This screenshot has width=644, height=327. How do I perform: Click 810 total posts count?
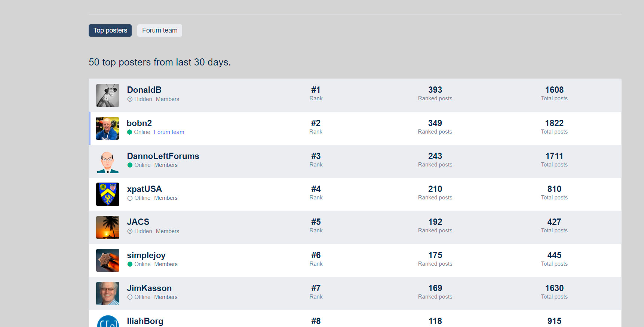click(x=554, y=189)
